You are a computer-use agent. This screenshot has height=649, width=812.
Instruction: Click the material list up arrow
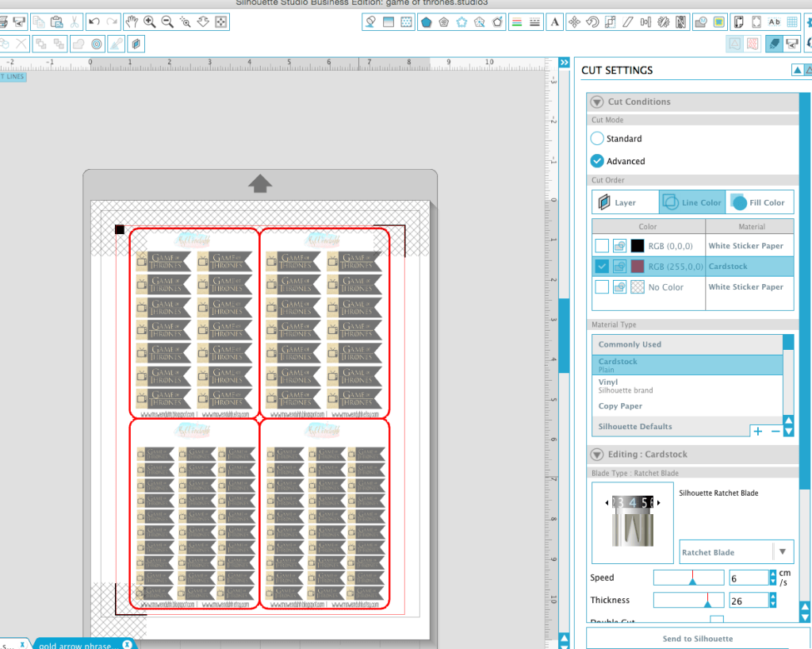[x=788, y=420]
